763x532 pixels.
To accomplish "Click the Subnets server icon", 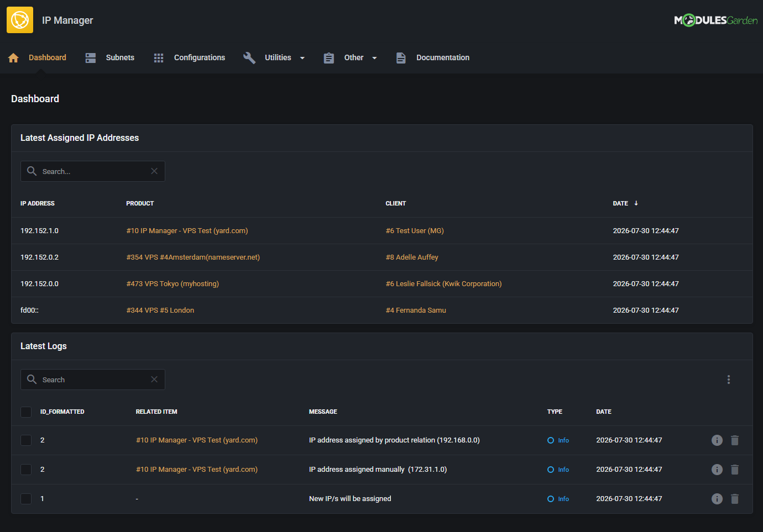I will 91,58.
